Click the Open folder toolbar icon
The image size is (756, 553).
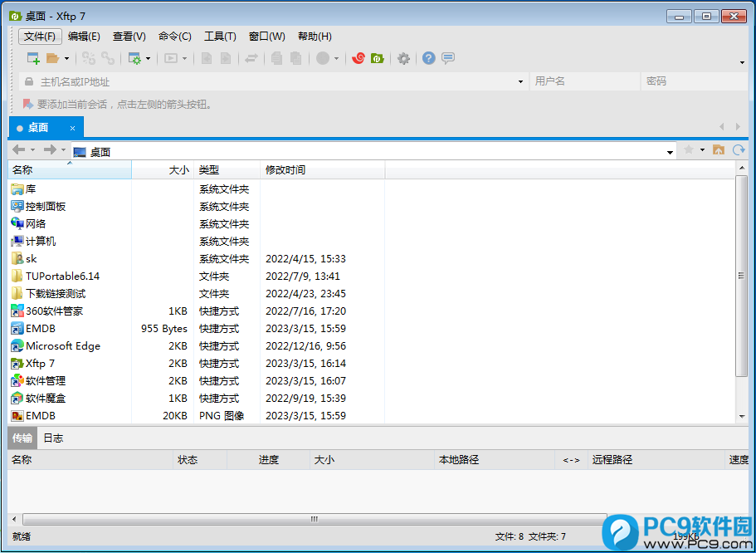[52, 58]
